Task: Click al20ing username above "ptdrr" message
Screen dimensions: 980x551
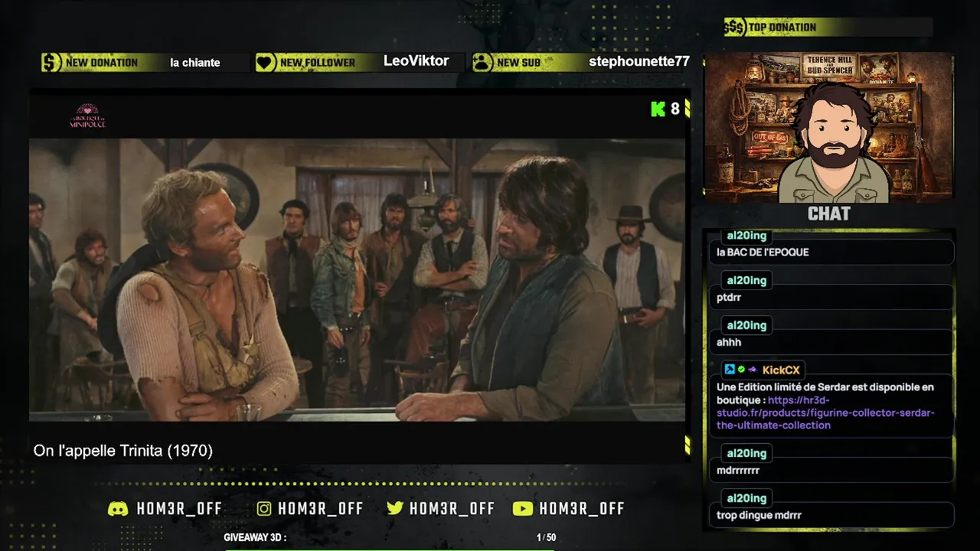Action: tap(746, 280)
